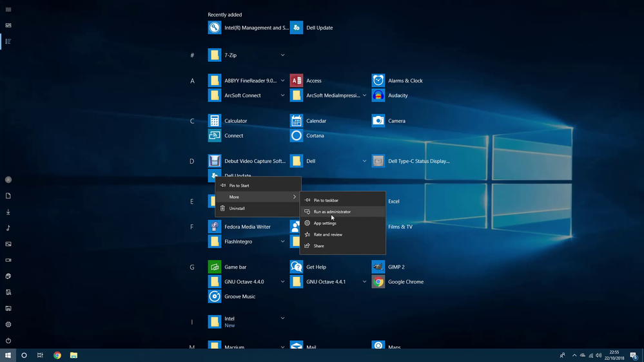Open the Intel Management and Security app icon
Image resolution: width=644 pixels, height=362 pixels.
click(215, 28)
